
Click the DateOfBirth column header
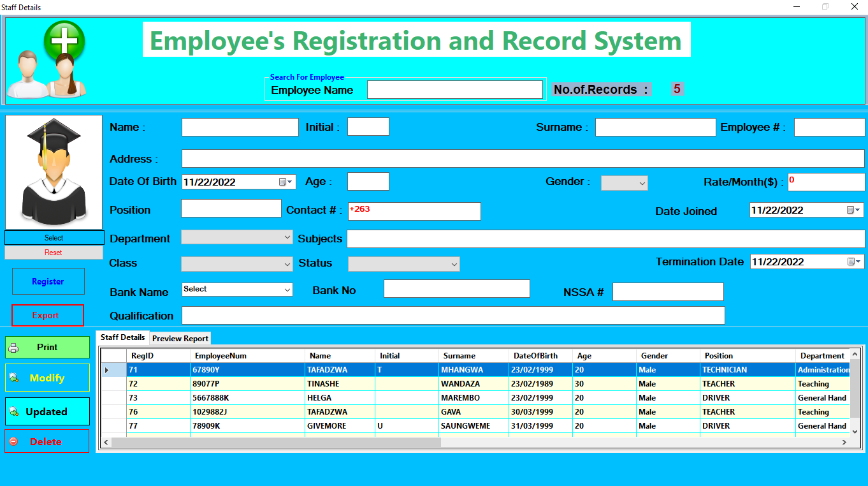click(x=540, y=356)
